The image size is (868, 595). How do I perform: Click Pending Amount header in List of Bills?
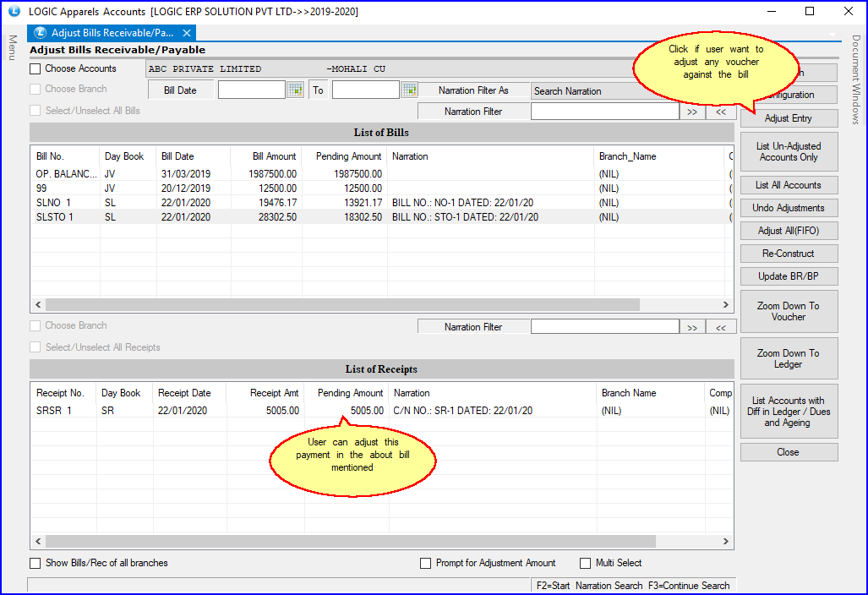coord(344,156)
